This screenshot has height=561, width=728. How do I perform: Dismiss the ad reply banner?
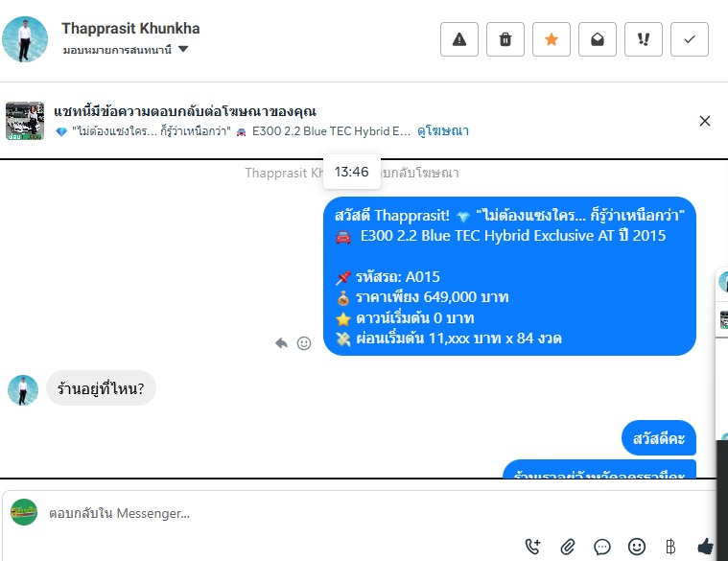tap(704, 121)
